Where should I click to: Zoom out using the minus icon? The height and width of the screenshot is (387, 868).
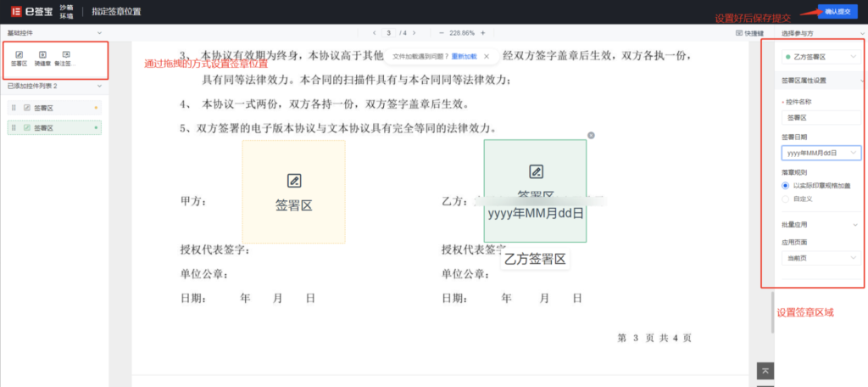[x=440, y=33]
